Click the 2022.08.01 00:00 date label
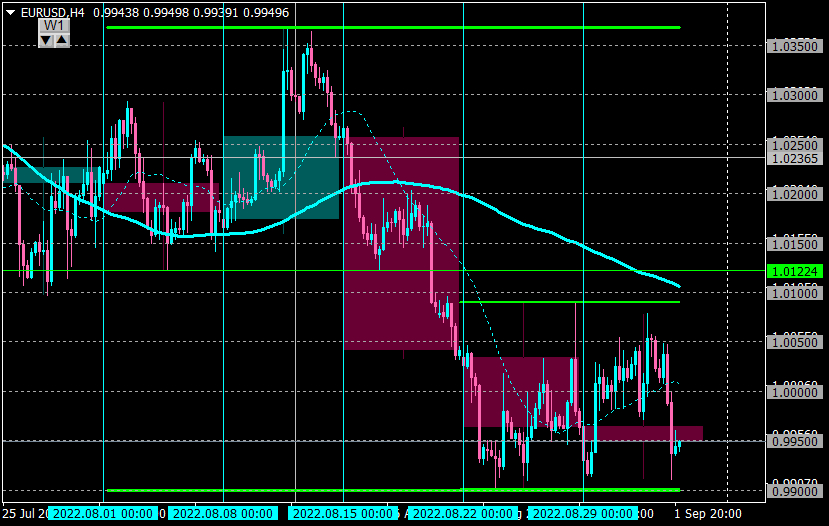Viewport: 829px width, 526px height. pyautogui.click(x=103, y=513)
